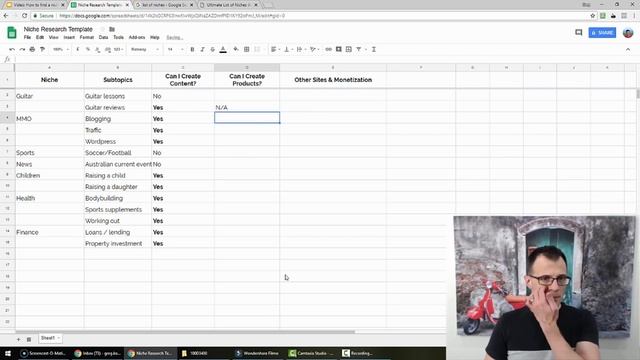The width and height of the screenshot is (640, 360).
Task: Click the Insert comment icon
Action: [x=338, y=49]
